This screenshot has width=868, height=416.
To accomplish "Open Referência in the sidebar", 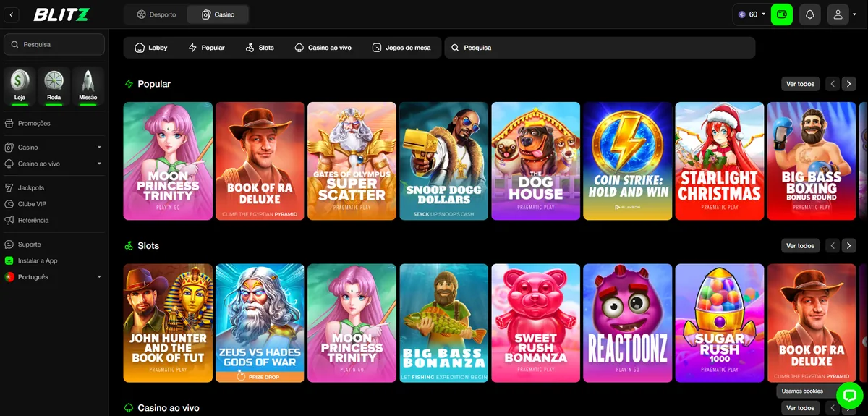I will (x=54, y=220).
